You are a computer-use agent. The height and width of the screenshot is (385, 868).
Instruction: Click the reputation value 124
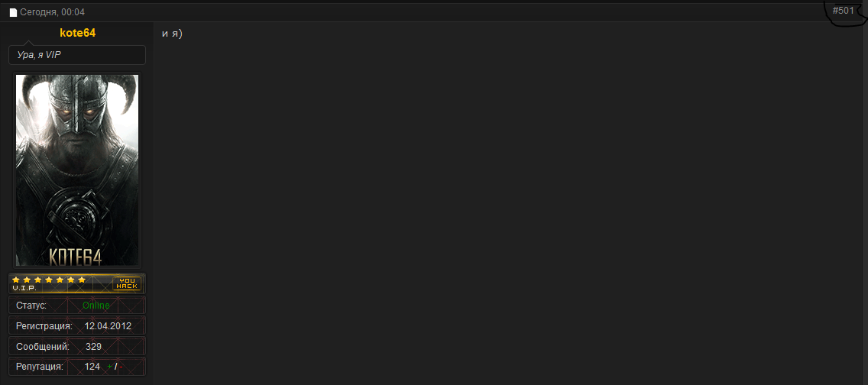pyautogui.click(x=92, y=366)
